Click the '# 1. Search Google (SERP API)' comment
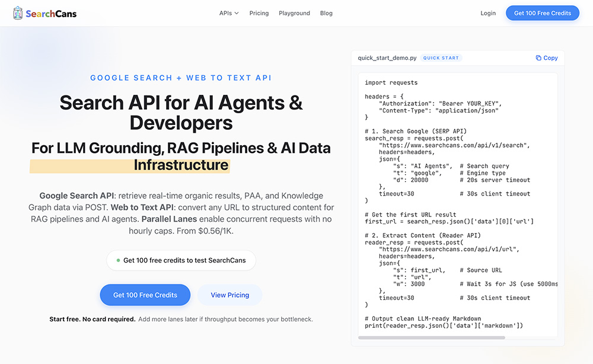 click(x=416, y=131)
